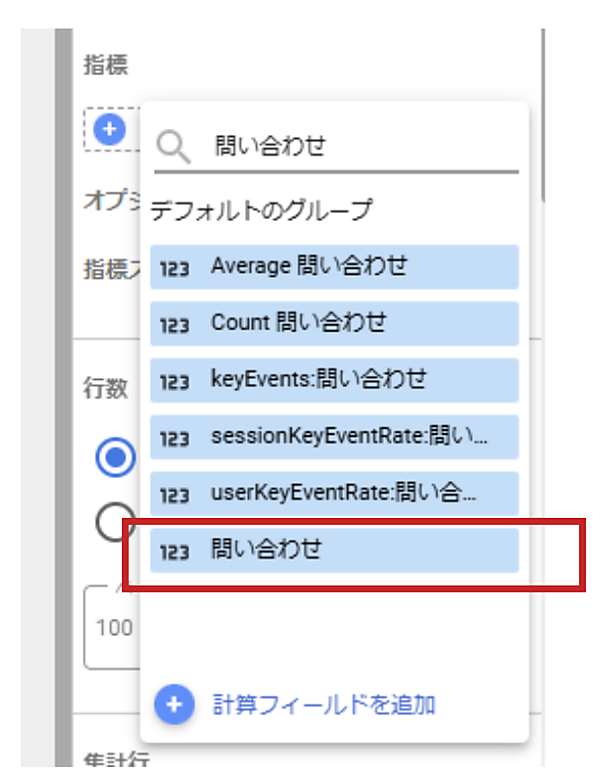Click the デフォルトのグループ group header
This screenshot has width=600, height=774.
(x=261, y=211)
